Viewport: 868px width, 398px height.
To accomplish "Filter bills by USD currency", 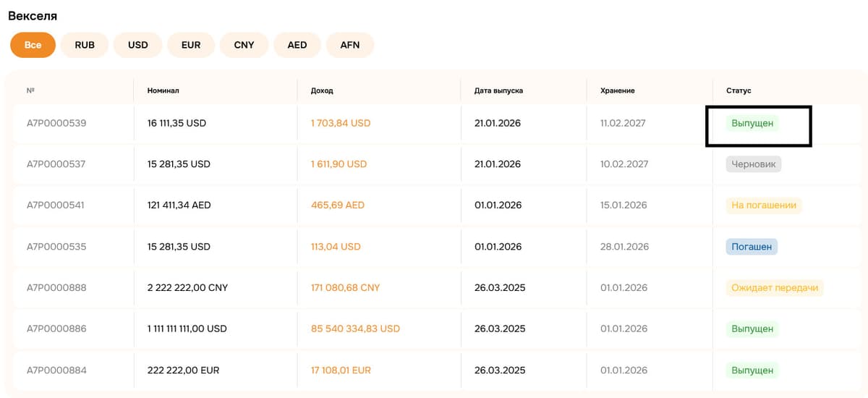I will [x=138, y=45].
